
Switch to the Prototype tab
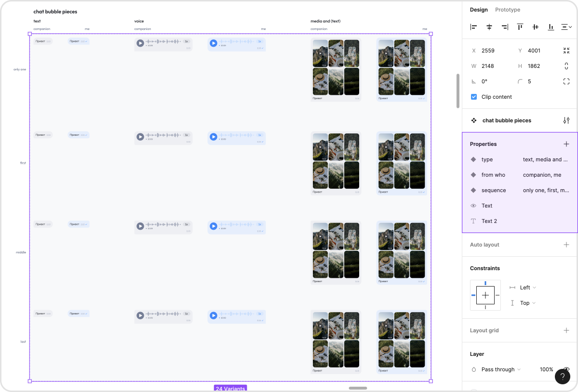[508, 10]
